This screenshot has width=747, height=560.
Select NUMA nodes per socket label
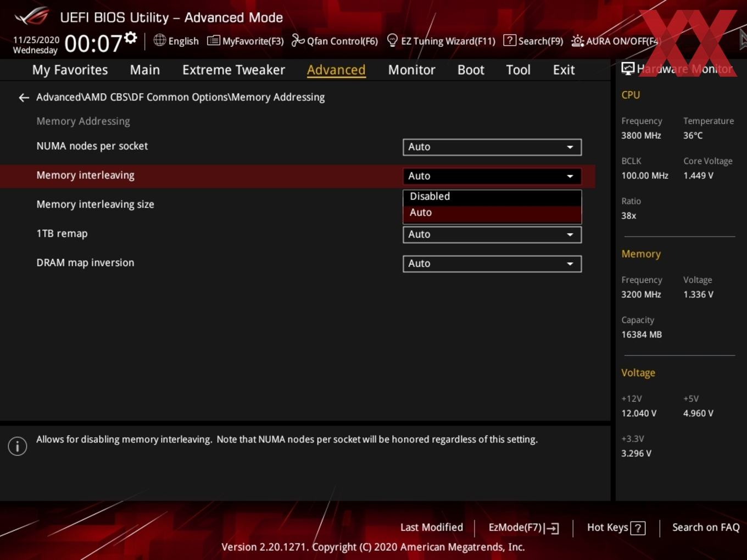92,146
